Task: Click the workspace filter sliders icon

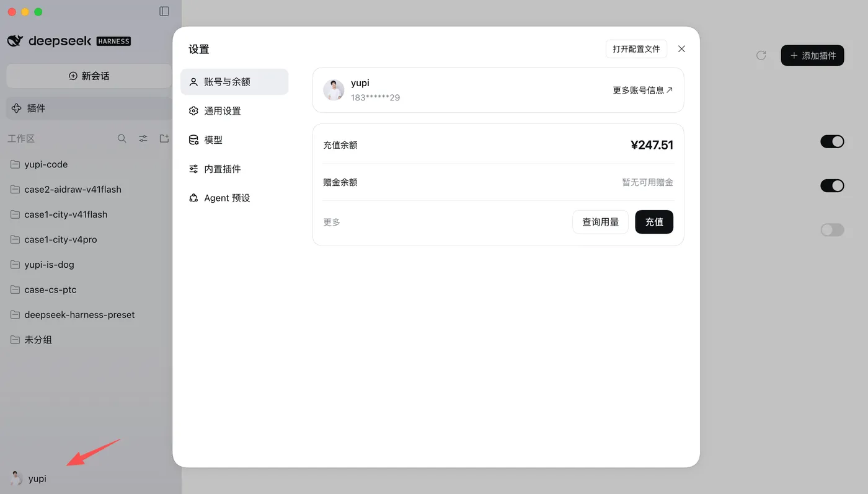Action: tap(143, 139)
